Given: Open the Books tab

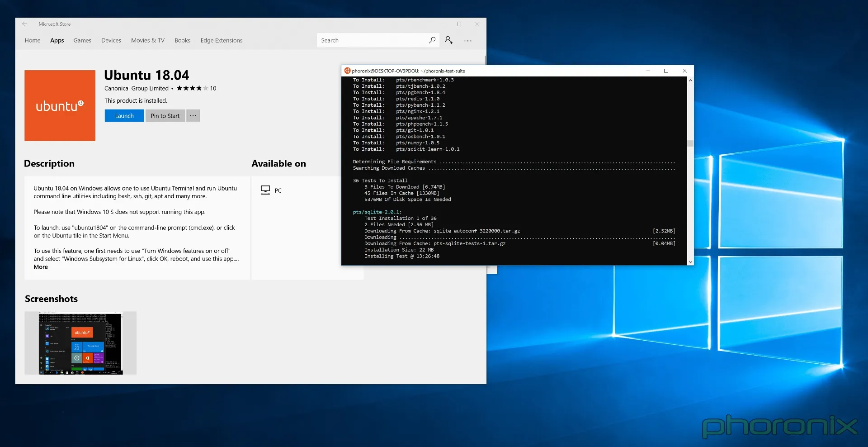Looking at the screenshot, I should (x=183, y=40).
